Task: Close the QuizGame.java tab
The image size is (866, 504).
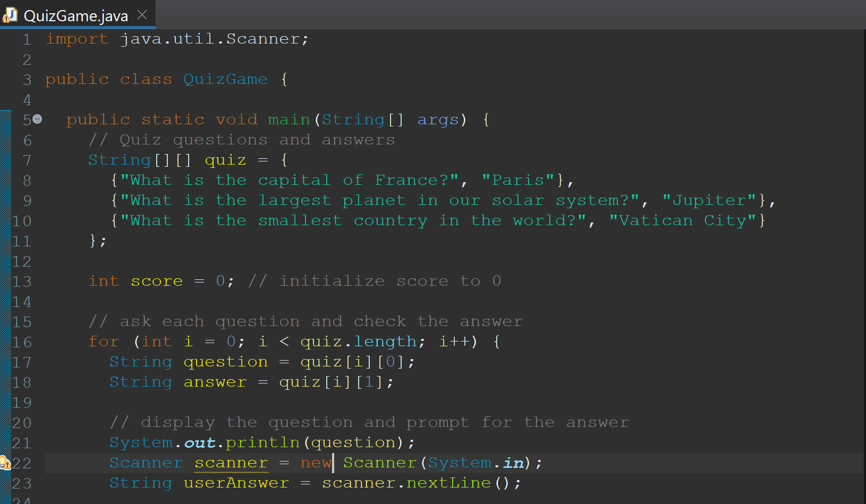Action: point(141,15)
